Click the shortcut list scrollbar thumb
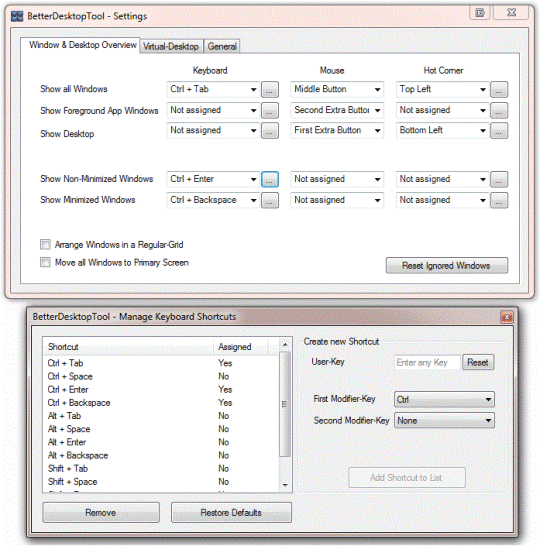This screenshot has height=546, width=540. (285, 404)
